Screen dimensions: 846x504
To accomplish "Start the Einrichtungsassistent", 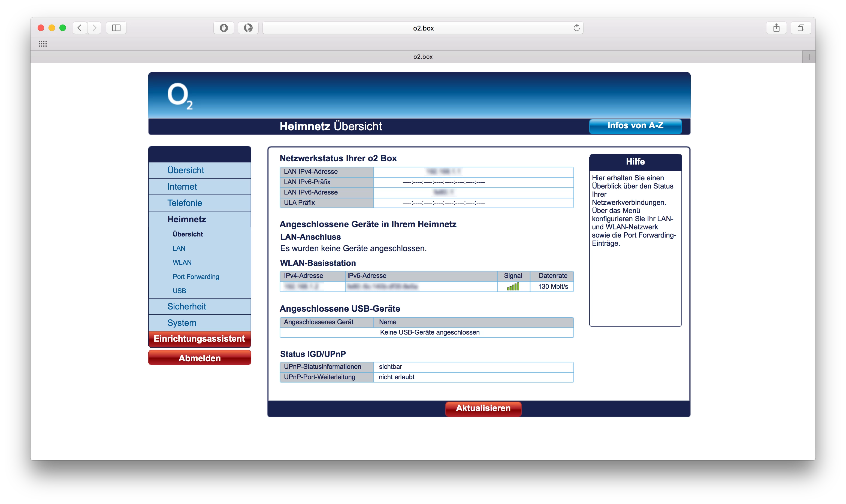I will (x=200, y=339).
